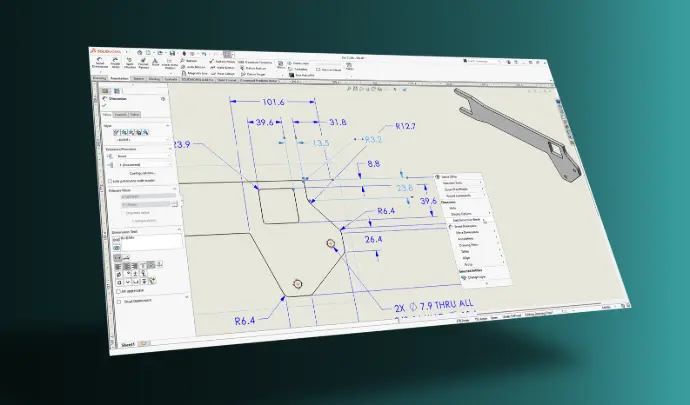Open the tolerance type None dropdown

click(143, 156)
